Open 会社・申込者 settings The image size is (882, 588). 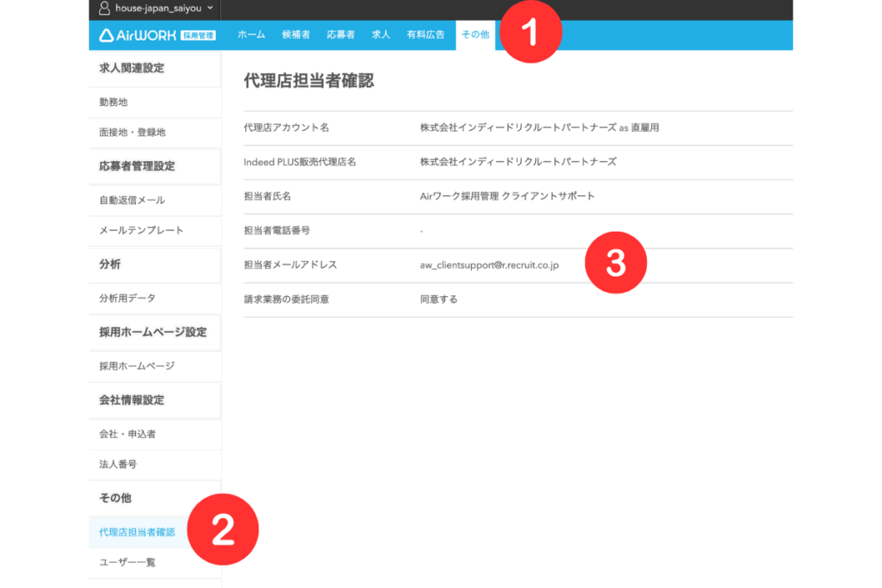(x=155, y=435)
